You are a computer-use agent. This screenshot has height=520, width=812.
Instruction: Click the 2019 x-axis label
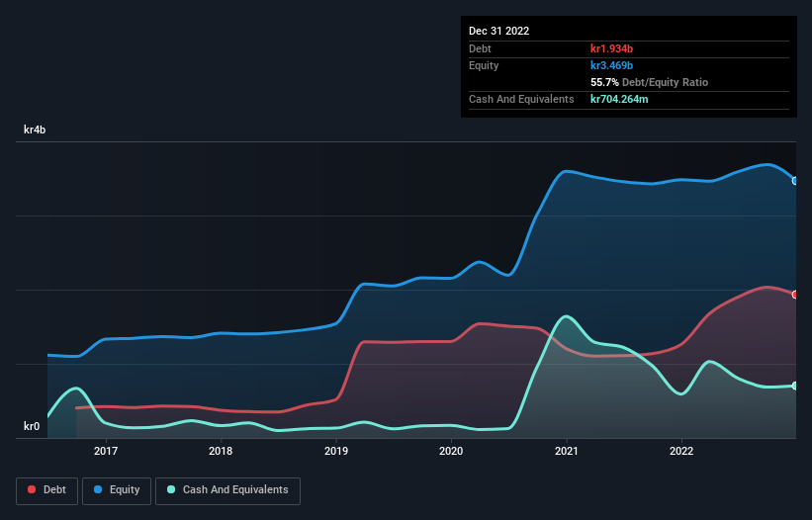coord(336,451)
